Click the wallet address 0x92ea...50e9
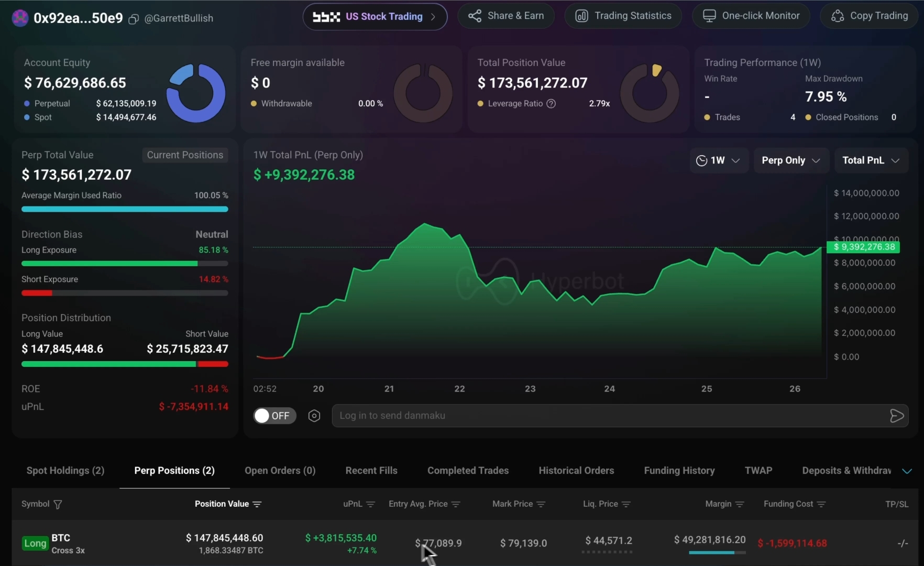This screenshot has width=924, height=566. 78,18
